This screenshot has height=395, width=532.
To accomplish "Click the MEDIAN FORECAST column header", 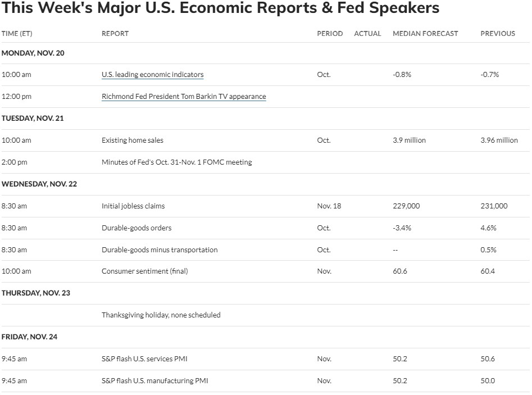I will point(425,33).
